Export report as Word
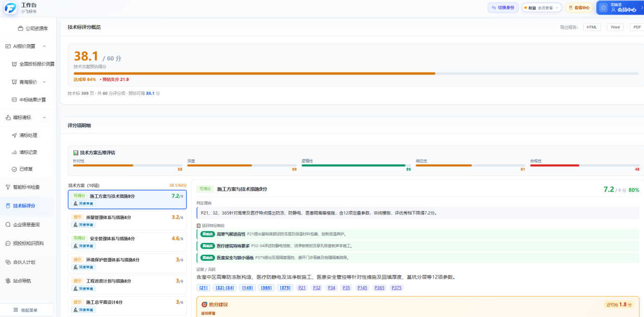 (615, 27)
